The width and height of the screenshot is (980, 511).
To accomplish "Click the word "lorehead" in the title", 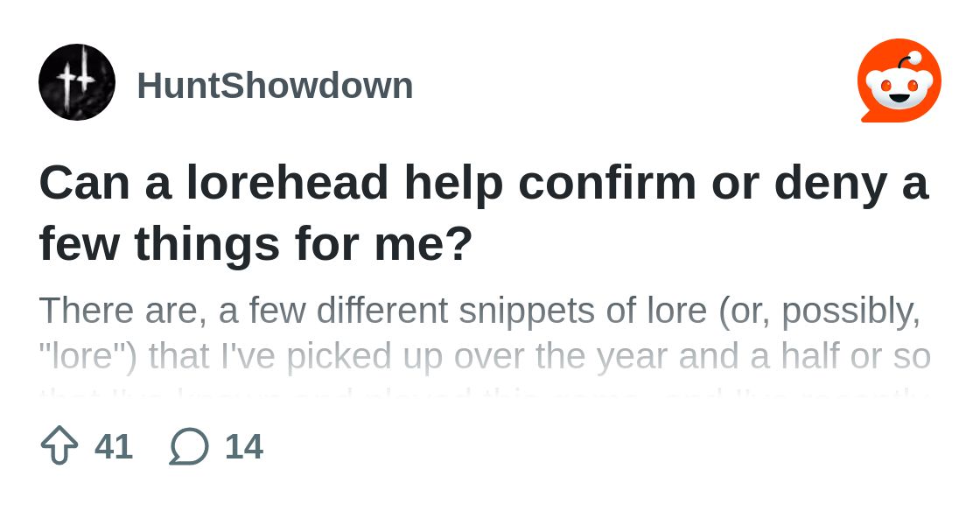I will pos(287,182).
